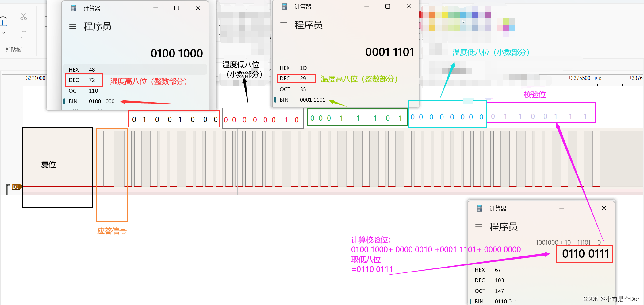Select HEX 48 row in left calculator
The height and width of the screenshot is (305, 644).
135,69
